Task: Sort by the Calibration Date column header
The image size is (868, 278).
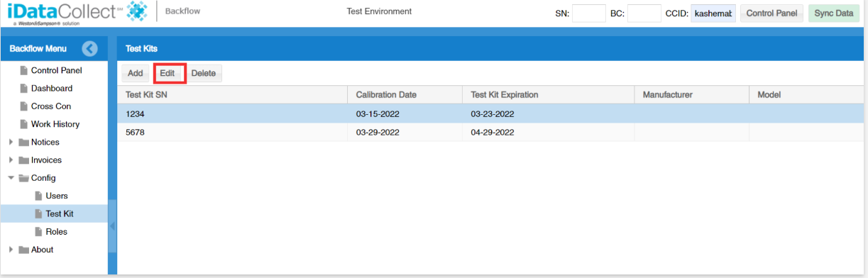Action: (405, 94)
